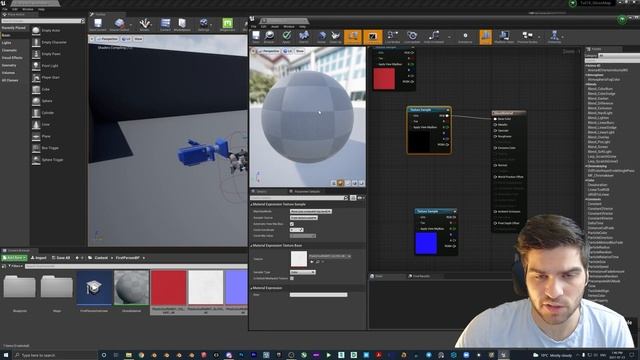Click Windows Start button on taskbar
Image resolution: width=640 pixels, height=360 pixels.
[6, 355]
